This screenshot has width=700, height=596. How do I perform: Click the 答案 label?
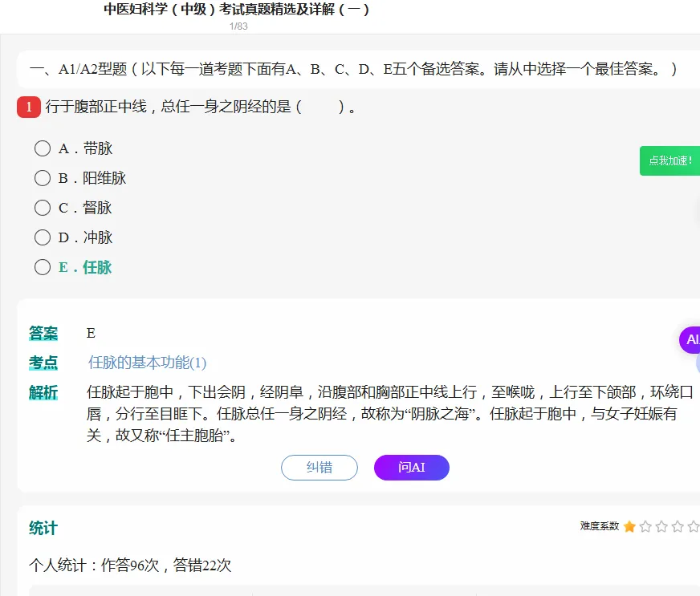43,333
